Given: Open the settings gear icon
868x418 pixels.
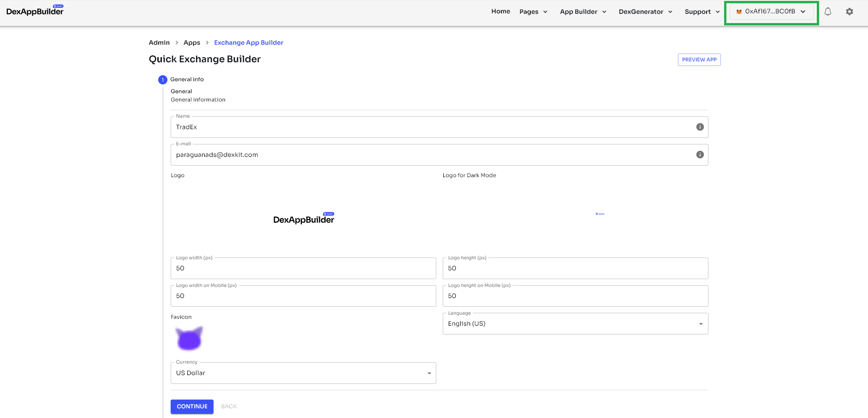Looking at the screenshot, I should point(849,12).
